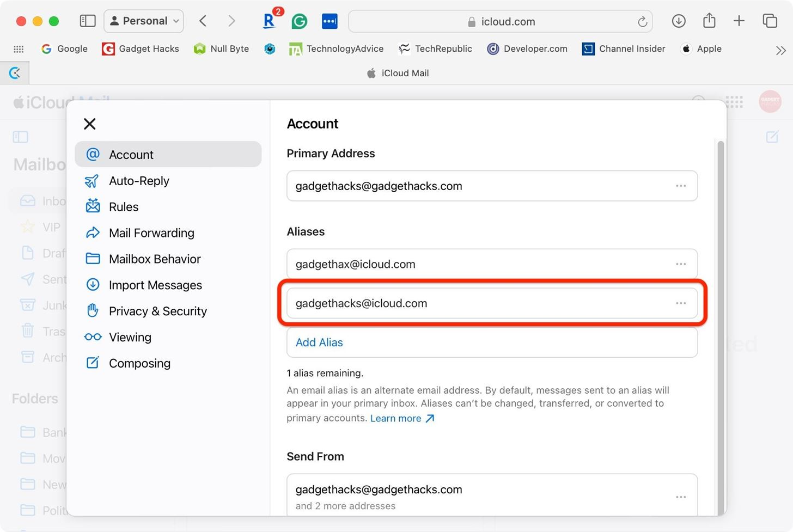Open the iCloud apps grid launcher

pyautogui.click(x=735, y=102)
